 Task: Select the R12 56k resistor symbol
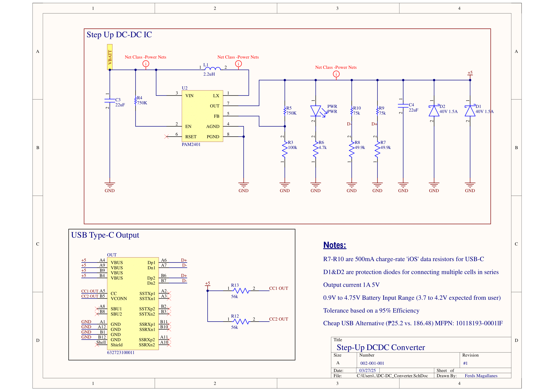pos(241,322)
